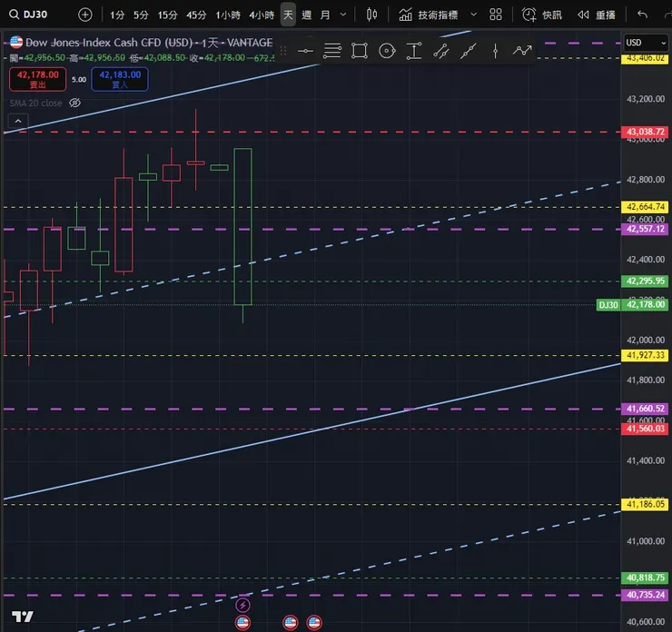
Task: Select the monthly 月 timeframe
Action: 325,15
